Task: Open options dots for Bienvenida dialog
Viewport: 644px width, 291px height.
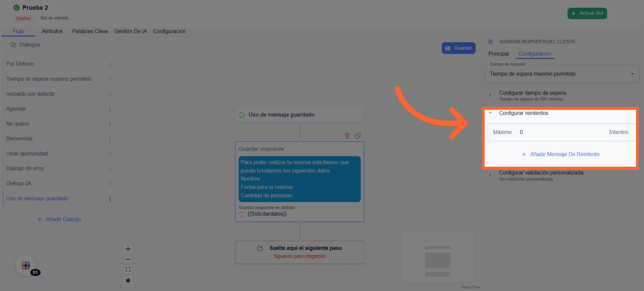Action: click(110, 139)
